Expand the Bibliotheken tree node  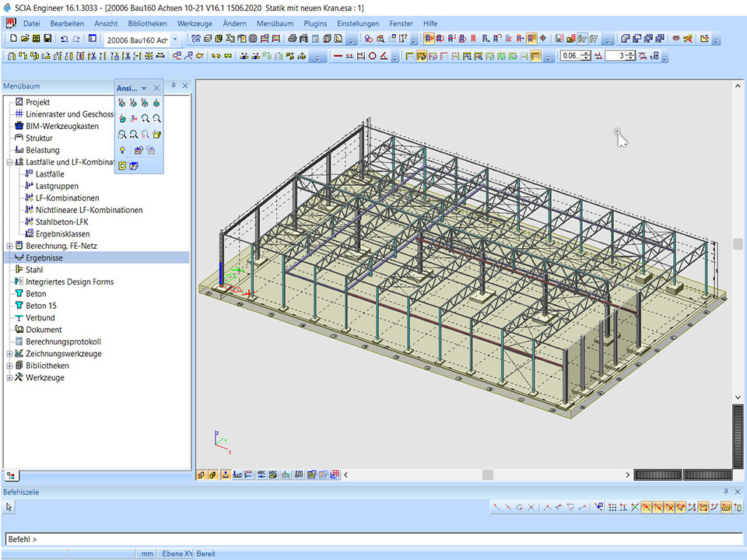9,366
